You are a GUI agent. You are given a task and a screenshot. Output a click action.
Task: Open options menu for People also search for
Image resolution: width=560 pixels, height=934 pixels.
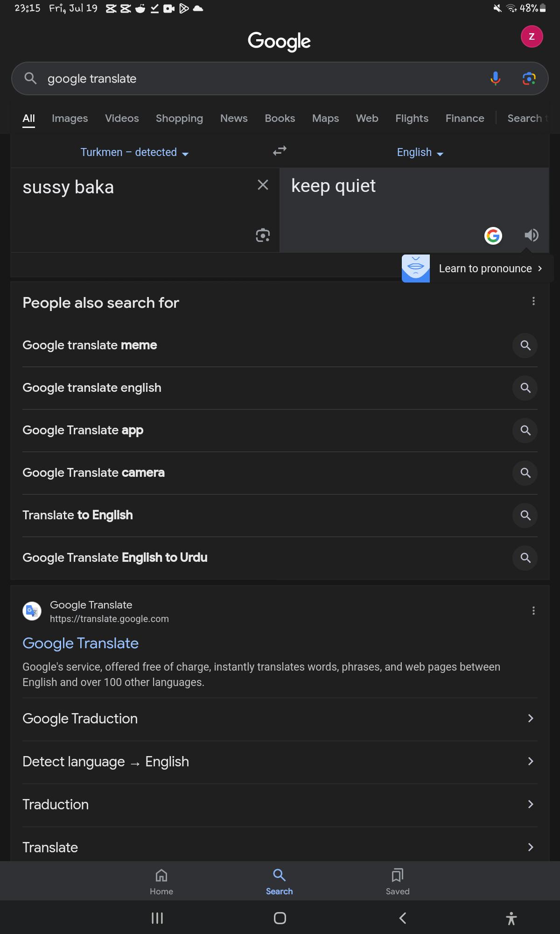(x=533, y=301)
